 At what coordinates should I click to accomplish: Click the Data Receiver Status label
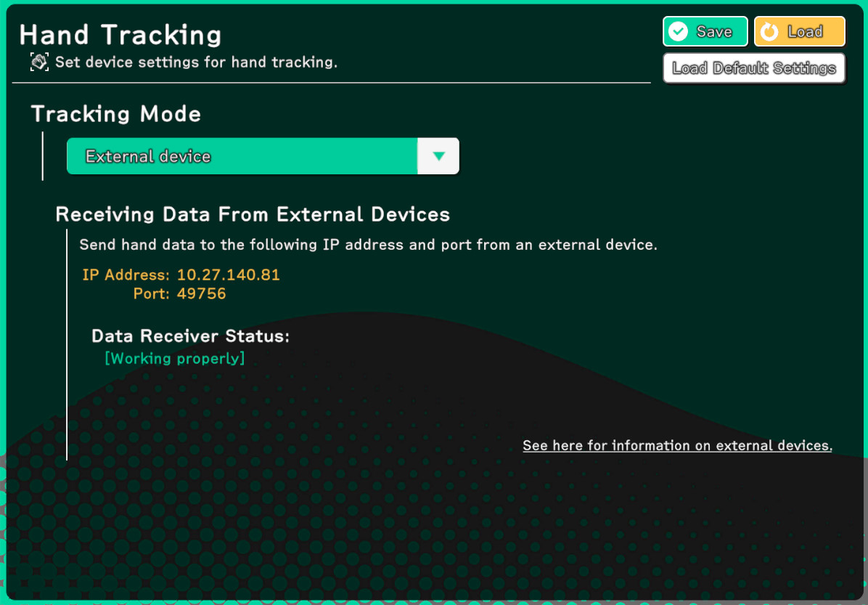click(190, 336)
